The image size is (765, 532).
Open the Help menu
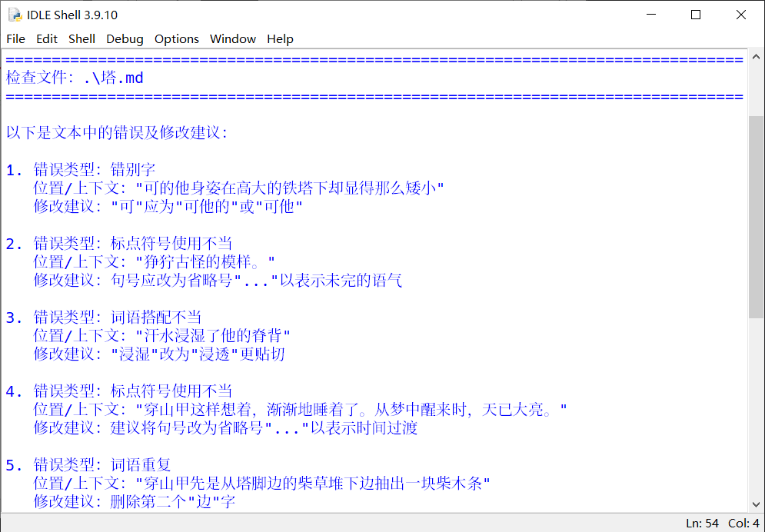click(x=280, y=39)
